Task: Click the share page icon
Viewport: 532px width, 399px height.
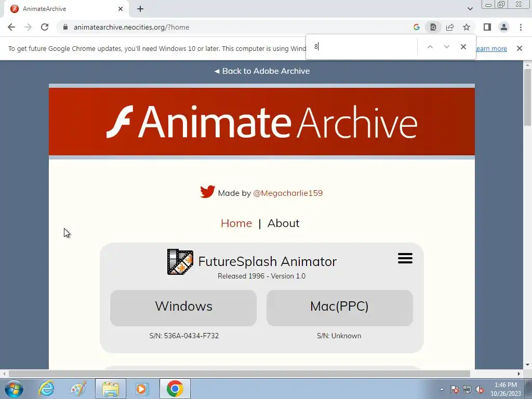Action: [x=450, y=27]
